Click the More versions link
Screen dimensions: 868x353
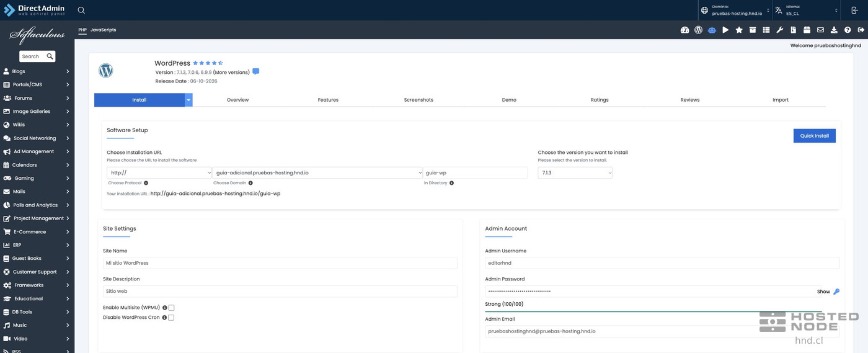[231, 73]
